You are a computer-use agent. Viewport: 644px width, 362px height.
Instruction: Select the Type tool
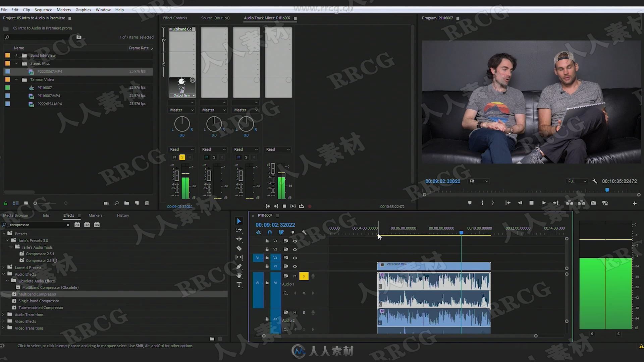[239, 285]
